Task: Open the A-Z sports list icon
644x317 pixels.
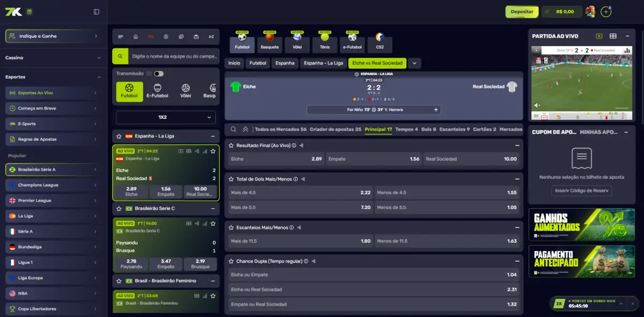Action: click(211, 37)
